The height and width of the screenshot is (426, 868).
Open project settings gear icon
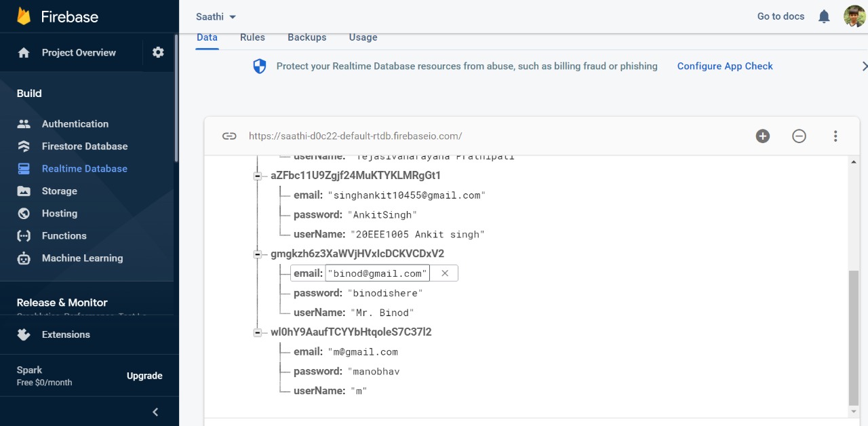coord(158,52)
